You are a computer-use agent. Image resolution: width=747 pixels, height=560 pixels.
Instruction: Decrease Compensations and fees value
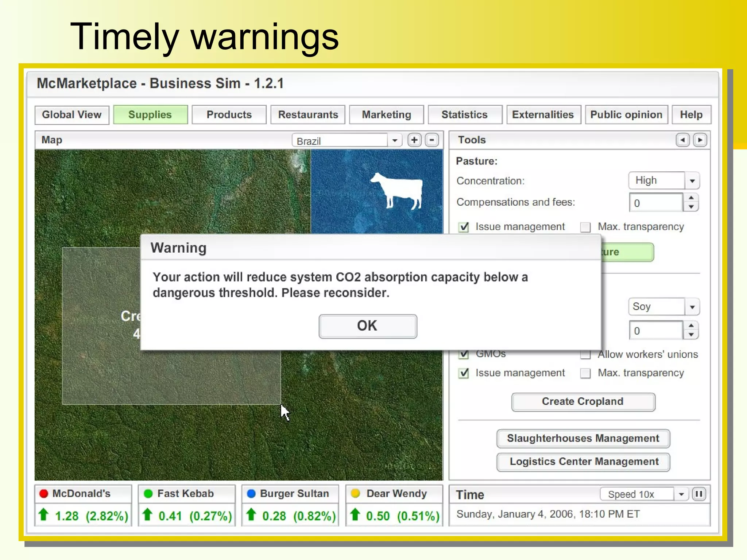[691, 207]
